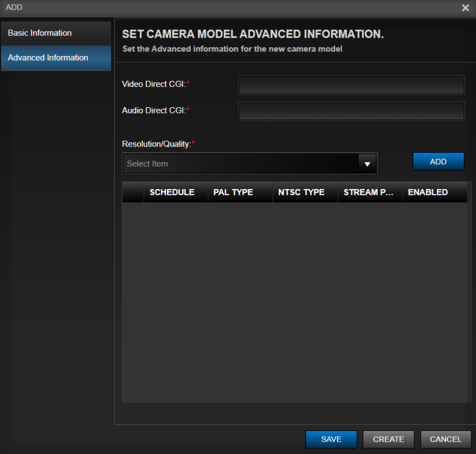The height and width of the screenshot is (454, 476).
Task: Sort by SCHEDULE column header
Action: [176, 192]
